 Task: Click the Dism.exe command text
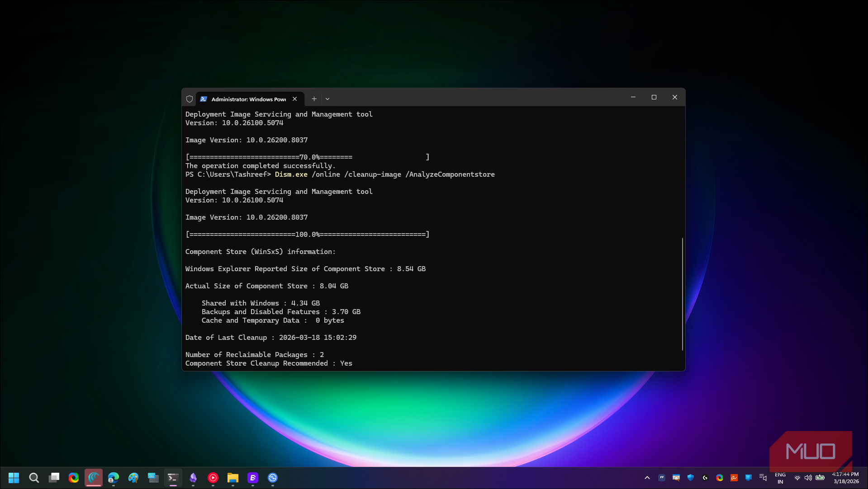(291, 174)
